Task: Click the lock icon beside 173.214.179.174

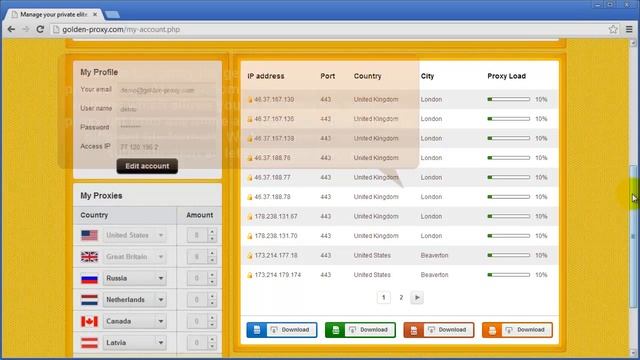Action: click(x=250, y=275)
